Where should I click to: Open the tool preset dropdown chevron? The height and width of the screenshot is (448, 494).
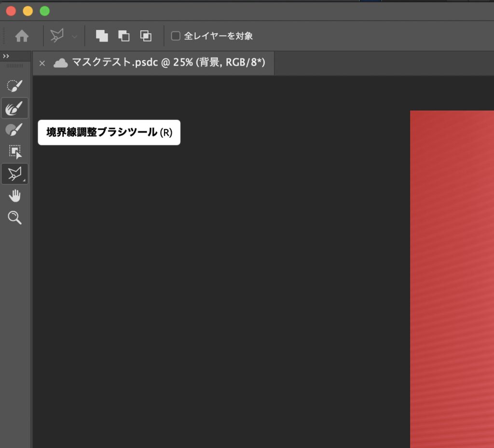pos(74,36)
